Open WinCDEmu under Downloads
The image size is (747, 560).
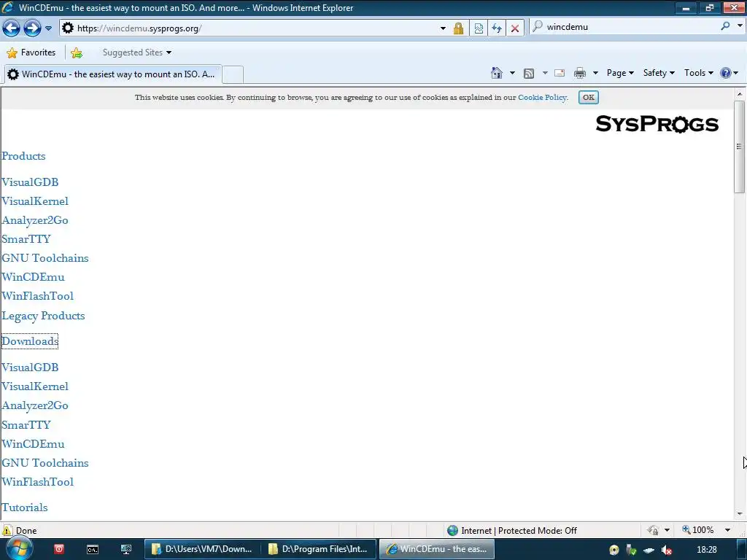33,444
